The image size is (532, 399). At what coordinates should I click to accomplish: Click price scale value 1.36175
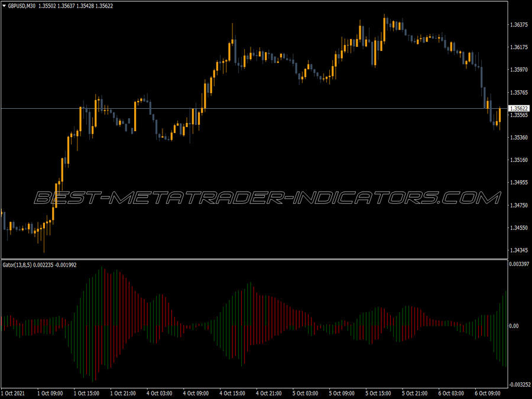[519, 47]
